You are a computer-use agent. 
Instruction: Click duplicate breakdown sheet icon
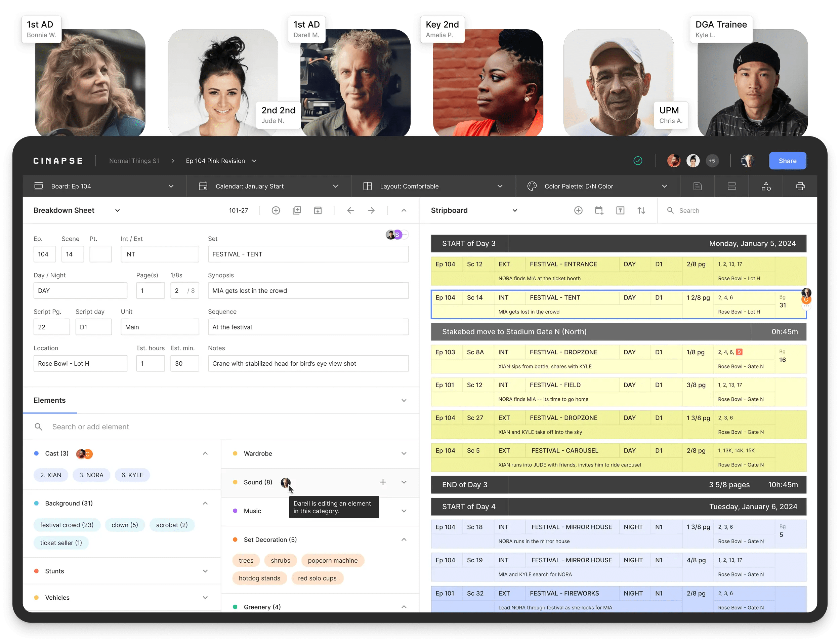coord(297,210)
